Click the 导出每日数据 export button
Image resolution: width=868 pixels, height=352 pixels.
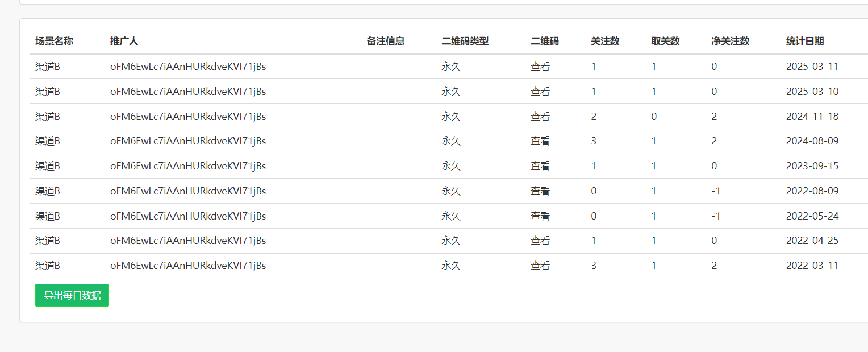(72, 295)
